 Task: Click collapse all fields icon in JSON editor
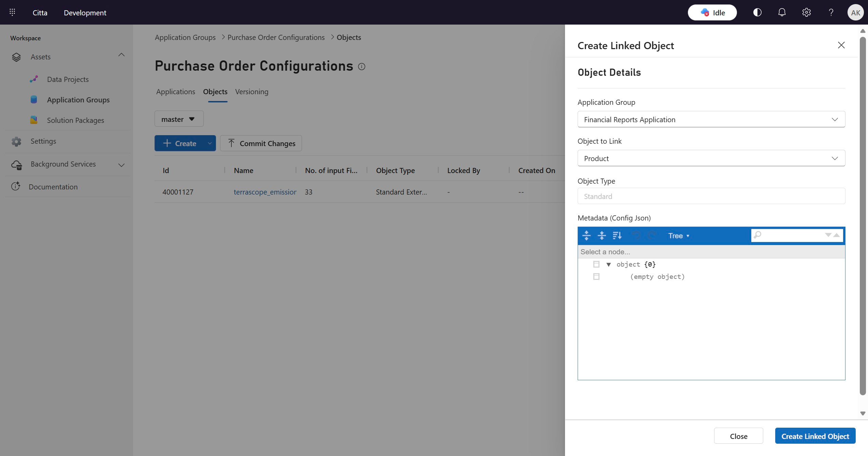click(x=602, y=236)
